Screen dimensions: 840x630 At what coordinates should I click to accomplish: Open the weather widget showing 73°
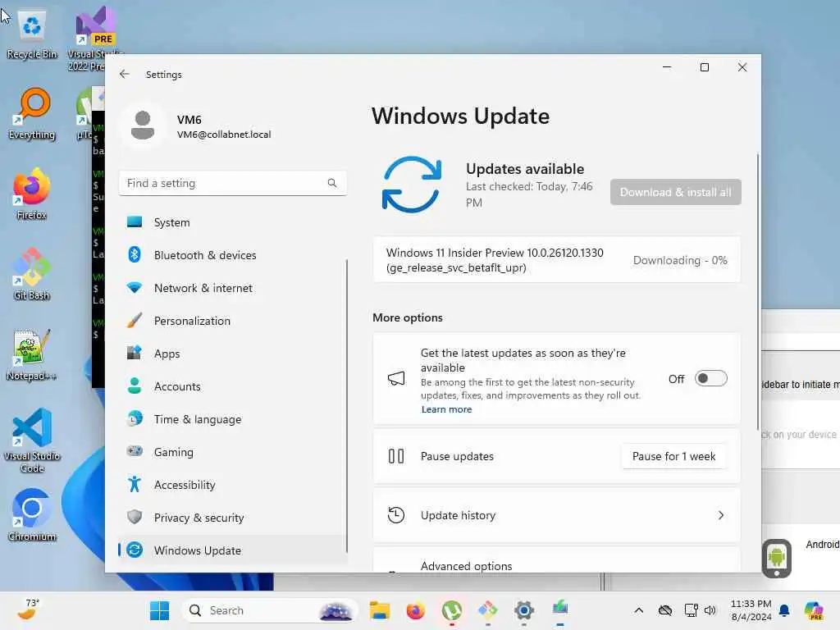pyautogui.click(x=28, y=609)
